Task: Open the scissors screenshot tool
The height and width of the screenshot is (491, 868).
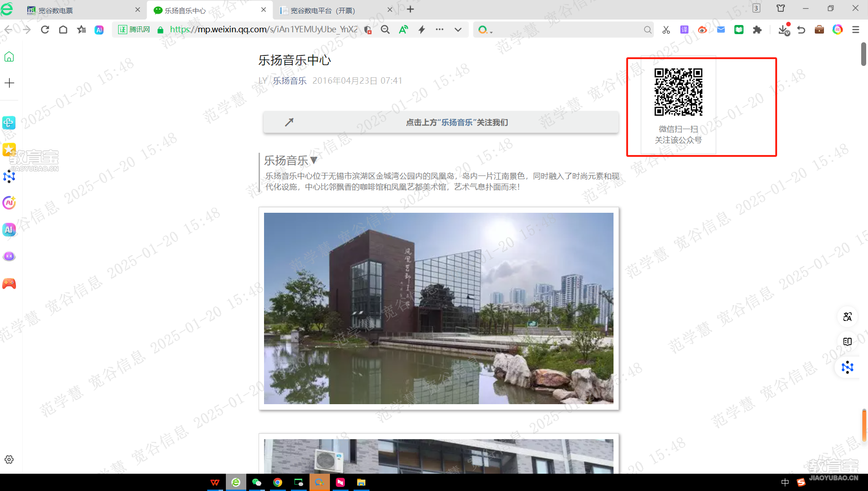Action: 666,30
